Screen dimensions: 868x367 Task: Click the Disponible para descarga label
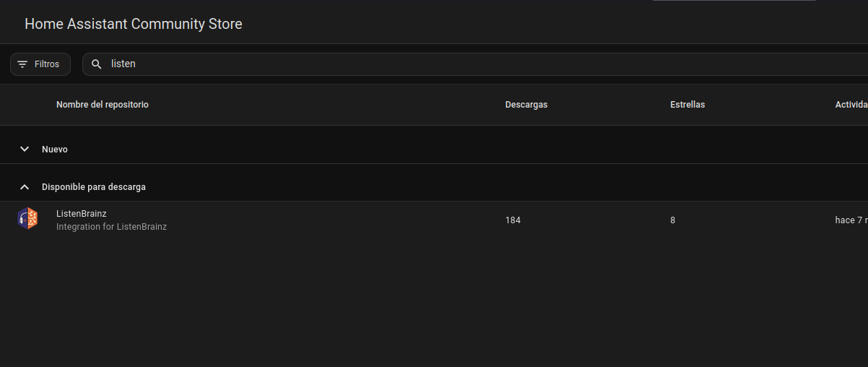(x=94, y=186)
